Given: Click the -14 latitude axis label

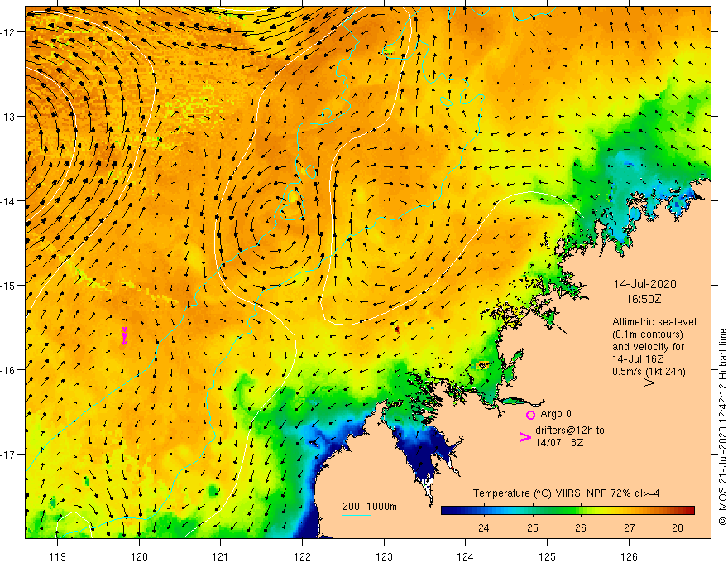Looking at the screenshot, I should tap(7, 201).
